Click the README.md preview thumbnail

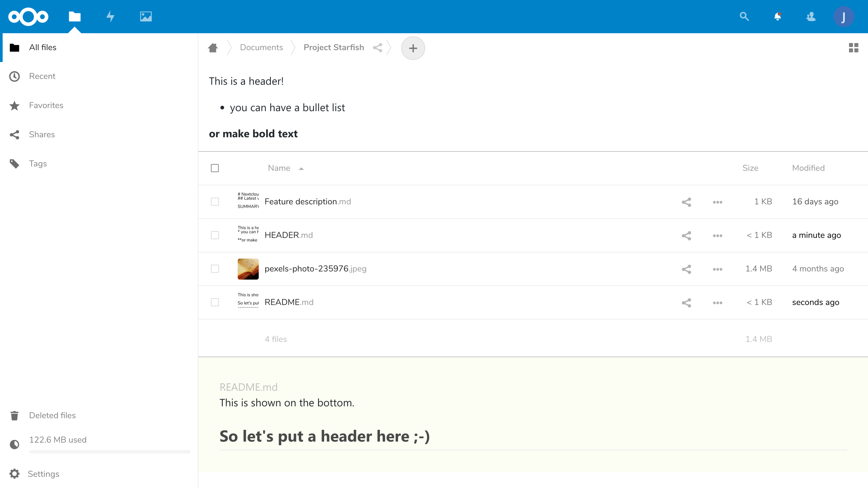[248, 302]
